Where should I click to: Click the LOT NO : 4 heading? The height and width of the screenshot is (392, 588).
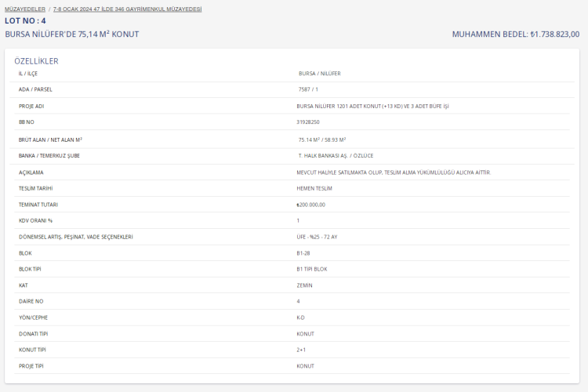point(25,20)
